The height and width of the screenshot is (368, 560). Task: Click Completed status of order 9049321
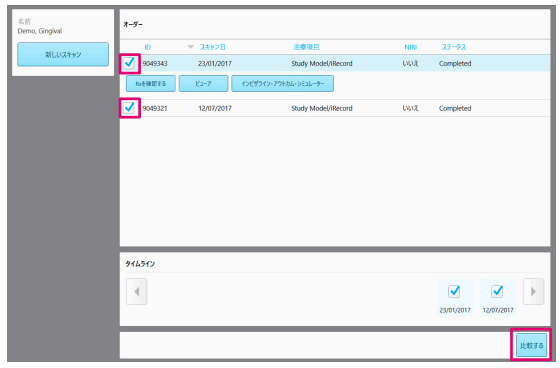pyautogui.click(x=455, y=108)
